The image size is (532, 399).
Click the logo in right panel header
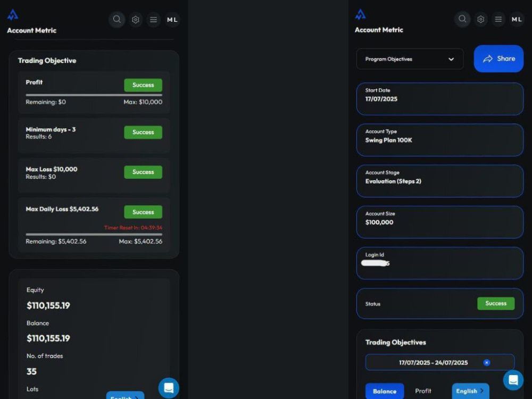pyautogui.click(x=360, y=14)
